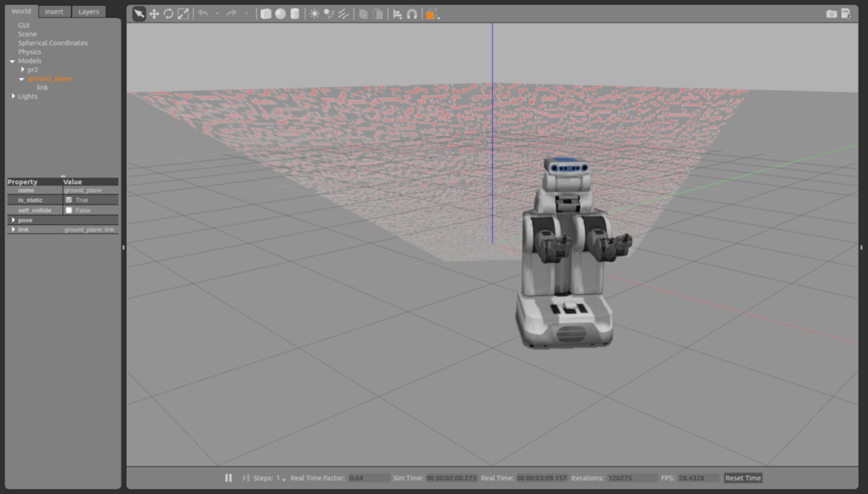
Task: Select the Translate mode tool
Action: [x=154, y=14]
